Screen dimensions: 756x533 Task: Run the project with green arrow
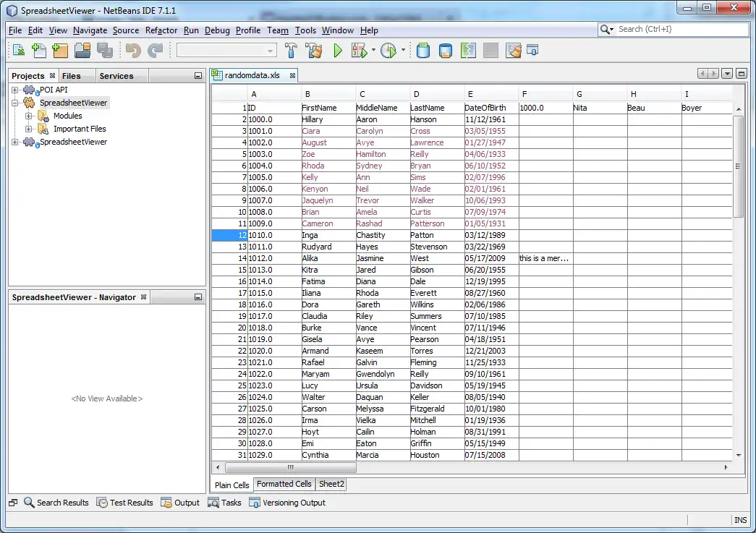(x=338, y=51)
